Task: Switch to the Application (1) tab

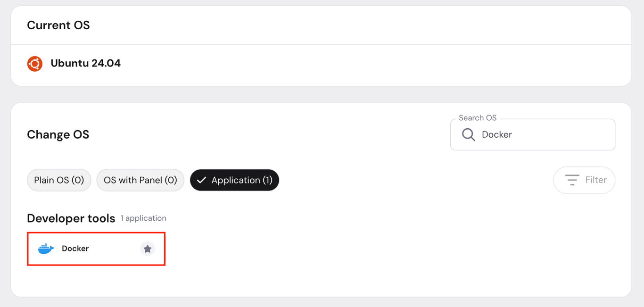Action: pyautogui.click(x=234, y=180)
